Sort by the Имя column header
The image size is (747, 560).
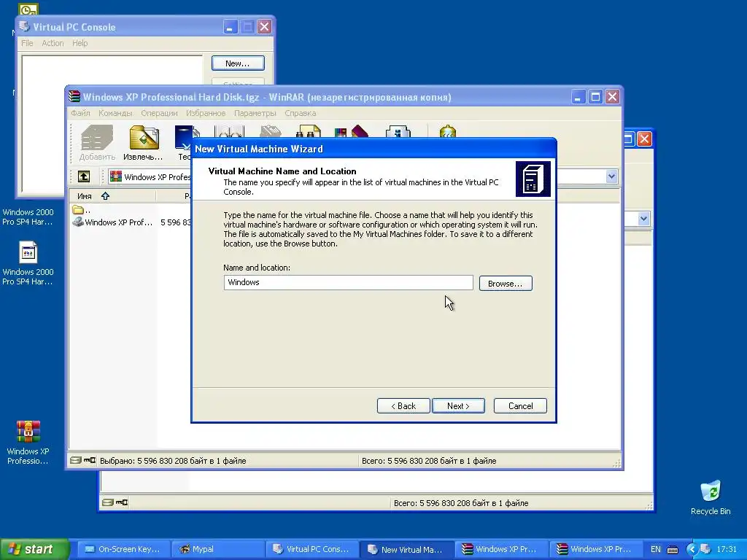[x=112, y=195]
